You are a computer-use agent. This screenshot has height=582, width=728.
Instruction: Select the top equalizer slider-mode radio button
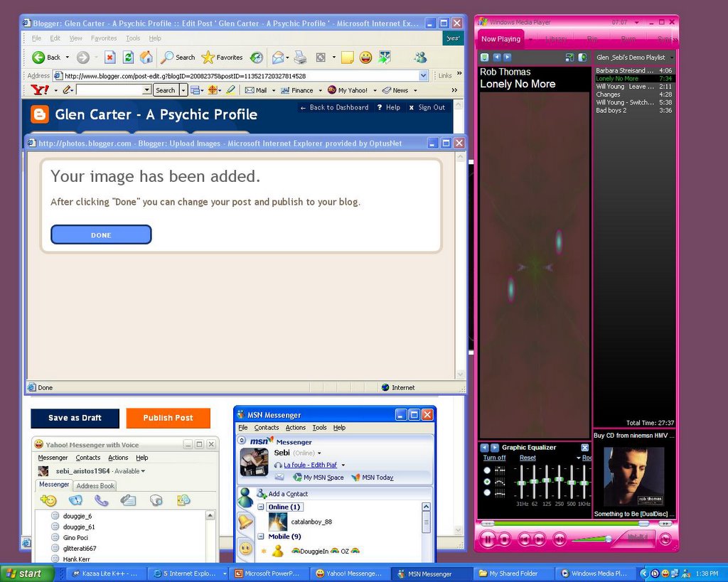(487, 470)
